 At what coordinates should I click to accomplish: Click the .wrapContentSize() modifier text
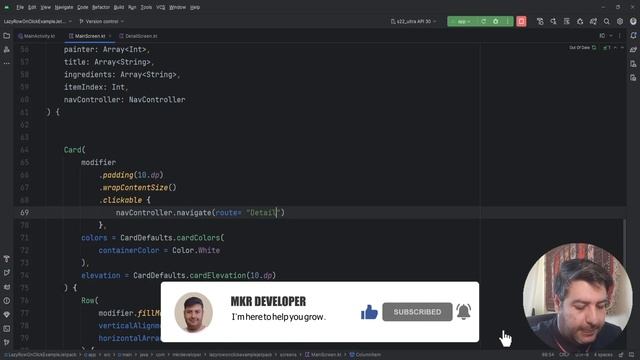138,187
